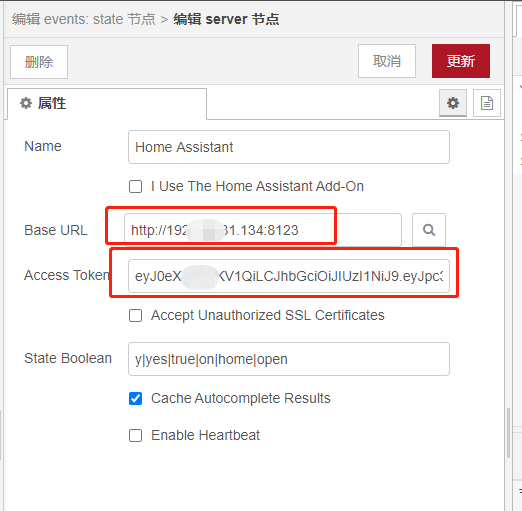
Task: Click the State Boolean input field
Action: click(x=289, y=359)
